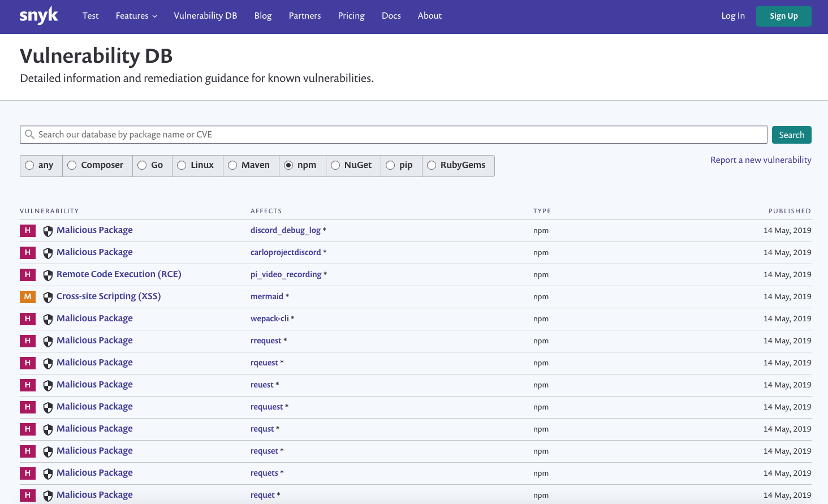Click the shield icon in the rrequest row
Image resolution: width=828 pixels, height=504 pixels.
48,341
